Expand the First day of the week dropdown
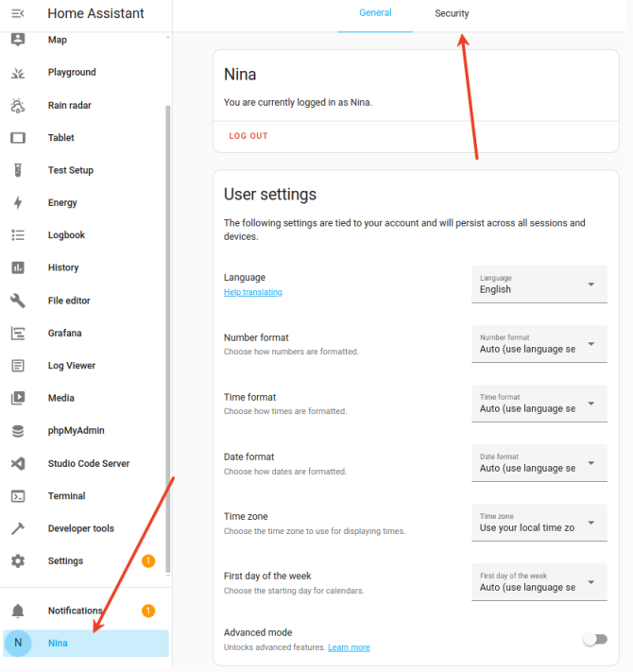This screenshot has height=672, width=633. click(x=539, y=582)
